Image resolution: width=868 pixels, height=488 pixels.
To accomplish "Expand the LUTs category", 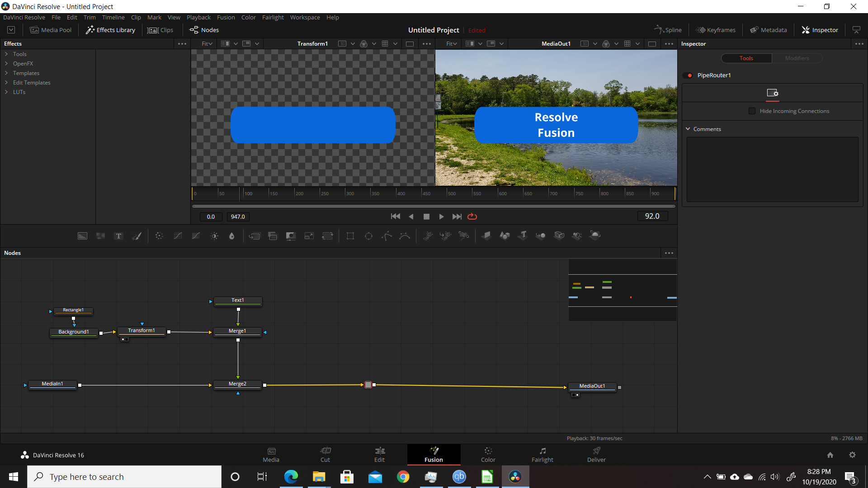I will point(6,92).
